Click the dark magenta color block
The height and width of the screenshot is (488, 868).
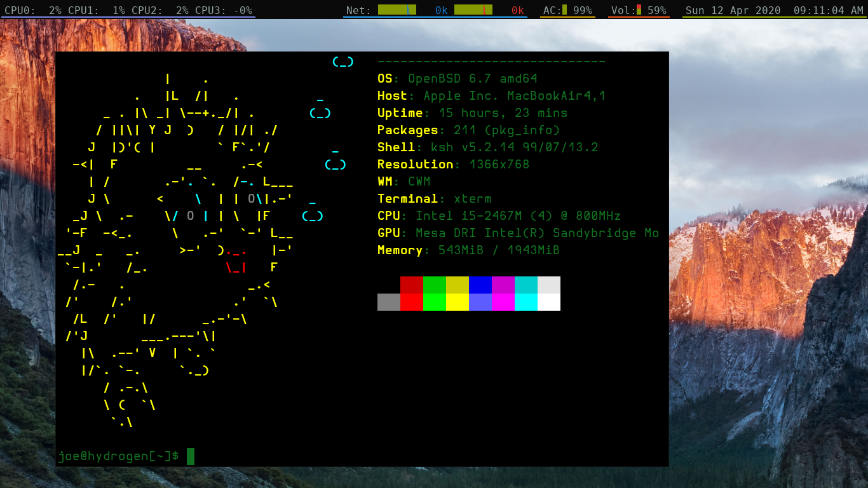tap(503, 285)
